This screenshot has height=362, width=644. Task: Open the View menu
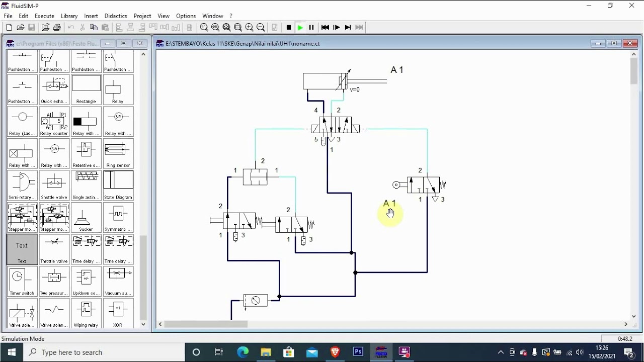pyautogui.click(x=164, y=16)
